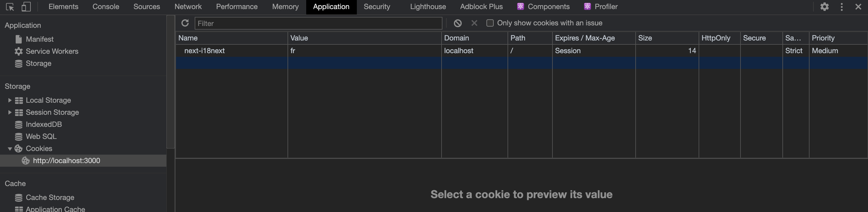Open the Manifest panel

click(40, 39)
